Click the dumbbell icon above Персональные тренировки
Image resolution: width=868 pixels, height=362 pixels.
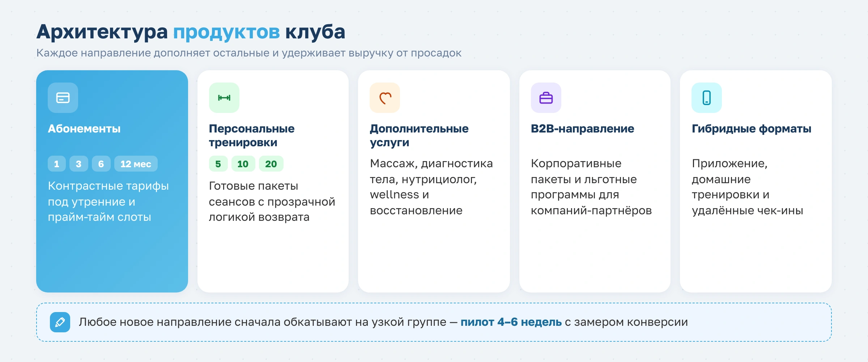(x=224, y=98)
